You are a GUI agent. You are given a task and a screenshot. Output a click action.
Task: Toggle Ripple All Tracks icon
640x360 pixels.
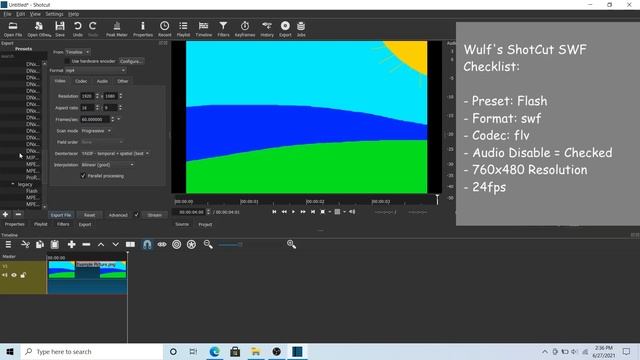(191, 244)
